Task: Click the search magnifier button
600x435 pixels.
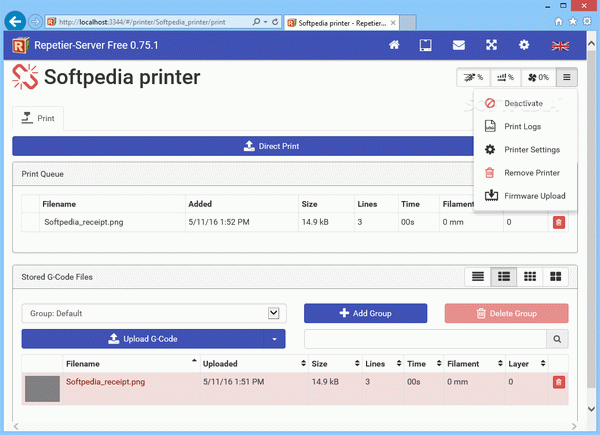Action: pyautogui.click(x=557, y=339)
